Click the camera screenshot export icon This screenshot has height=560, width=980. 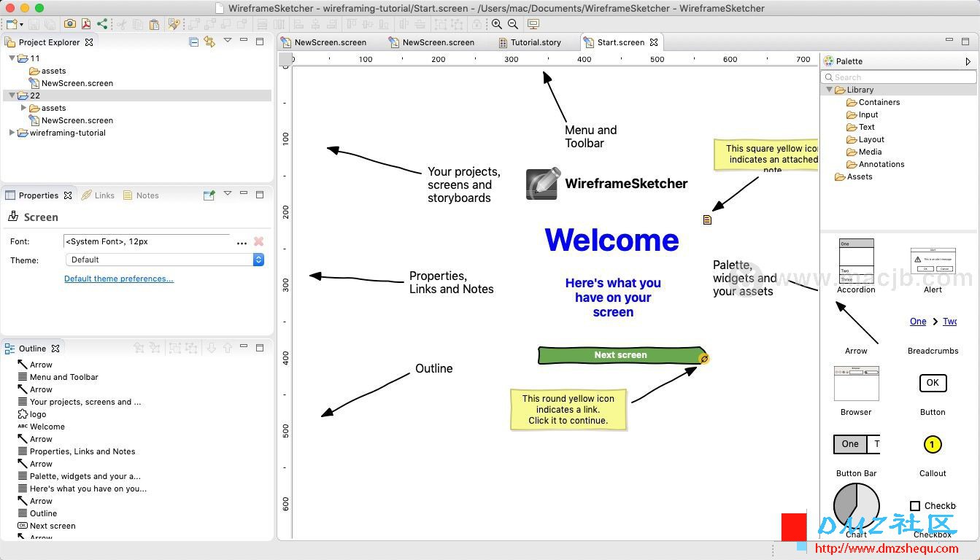(x=70, y=24)
